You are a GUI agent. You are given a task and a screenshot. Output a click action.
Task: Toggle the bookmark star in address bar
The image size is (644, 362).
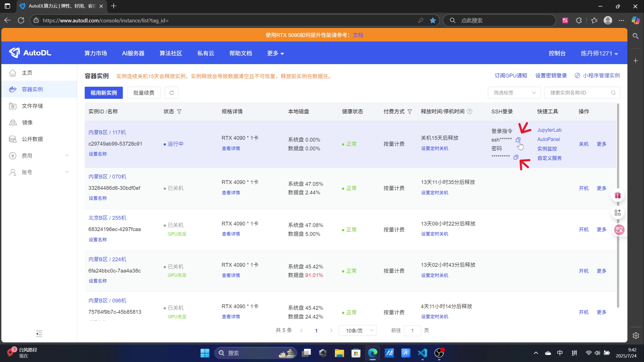(x=432, y=20)
